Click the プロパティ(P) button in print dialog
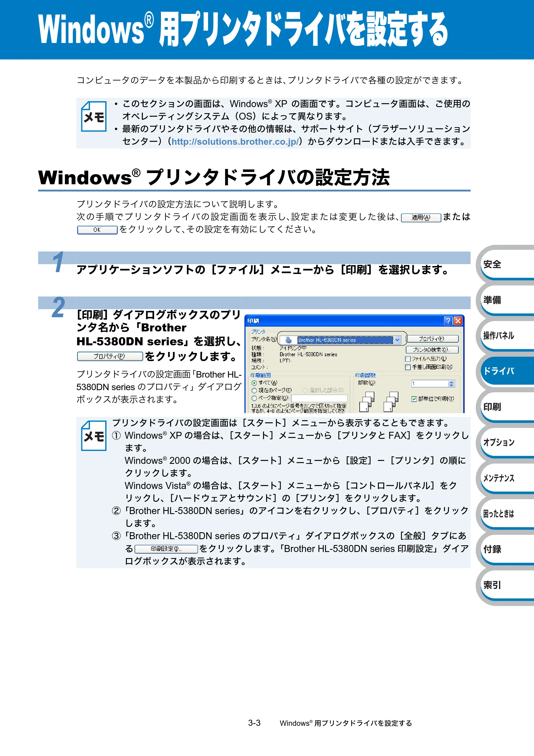 pos(432,339)
